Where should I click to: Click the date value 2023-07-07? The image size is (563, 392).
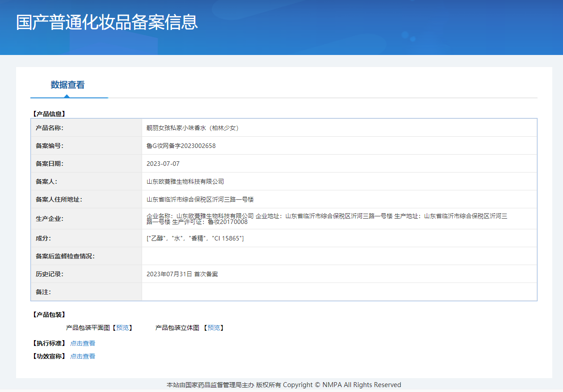pyautogui.click(x=163, y=164)
